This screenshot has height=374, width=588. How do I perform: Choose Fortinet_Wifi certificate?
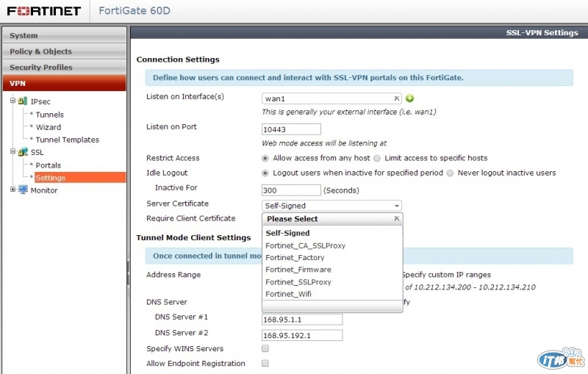(x=288, y=294)
